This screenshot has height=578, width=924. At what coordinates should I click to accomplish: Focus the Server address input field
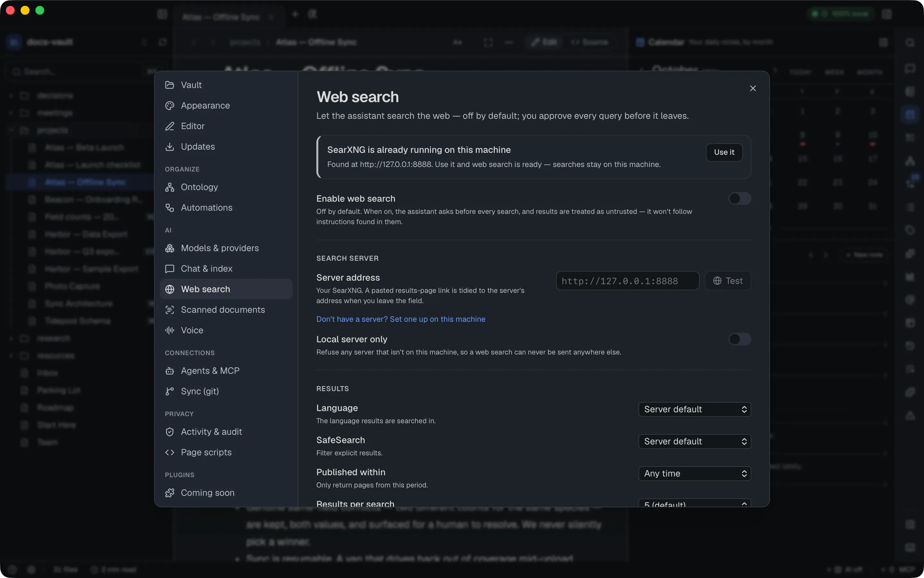[627, 281]
